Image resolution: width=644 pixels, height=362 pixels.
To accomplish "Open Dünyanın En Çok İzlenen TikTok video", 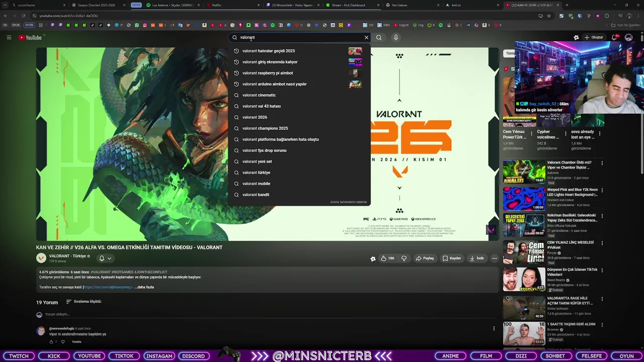I will pyautogui.click(x=524, y=279).
